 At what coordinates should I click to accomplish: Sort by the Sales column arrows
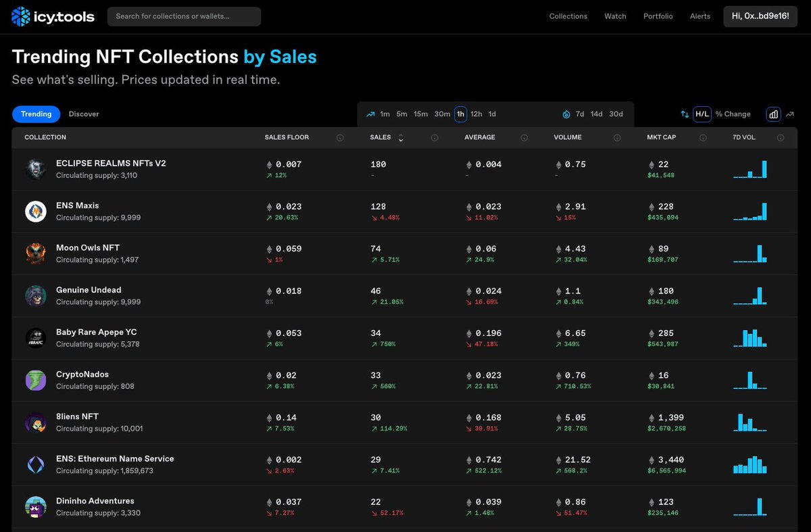(x=401, y=138)
